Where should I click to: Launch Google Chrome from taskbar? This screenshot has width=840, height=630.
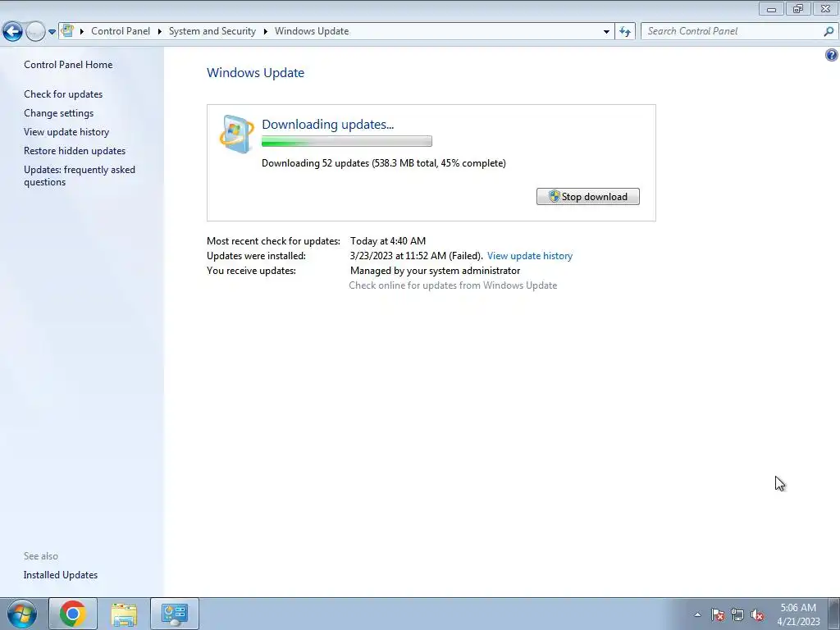pos(73,614)
